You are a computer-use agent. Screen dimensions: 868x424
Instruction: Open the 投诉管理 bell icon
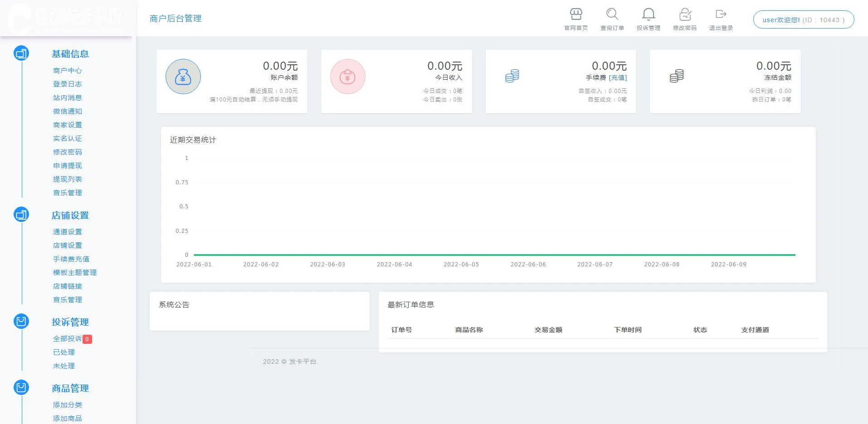point(649,14)
